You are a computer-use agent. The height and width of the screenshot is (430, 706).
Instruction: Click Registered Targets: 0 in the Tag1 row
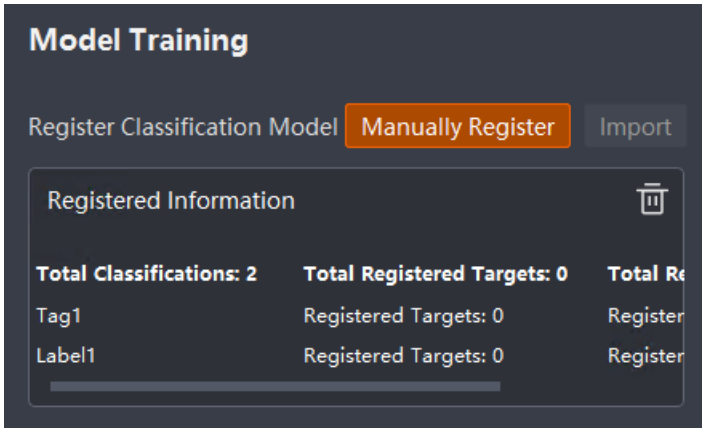pyautogui.click(x=403, y=315)
